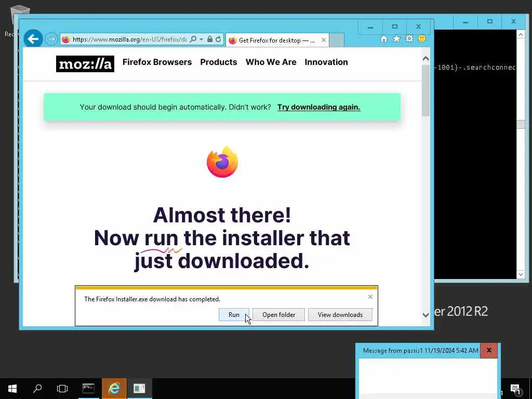This screenshot has height=399, width=532.
Task: Click the Try downloading again link
Action: click(318, 107)
